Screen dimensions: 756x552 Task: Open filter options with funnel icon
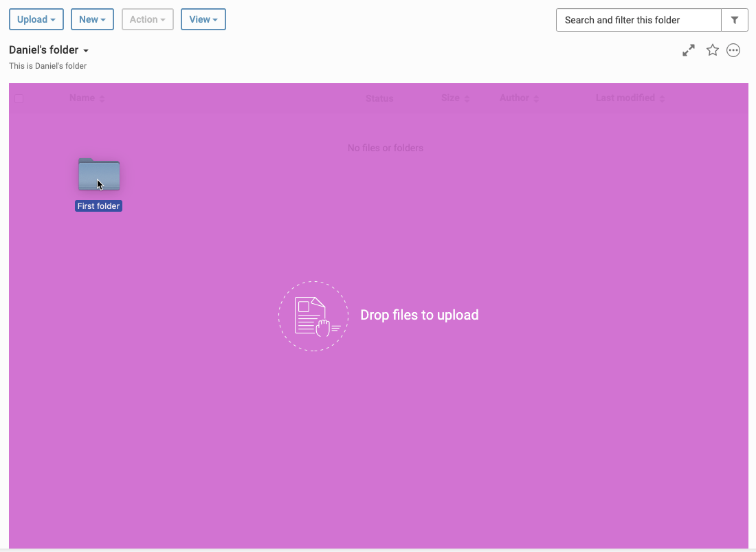[734, 20]
